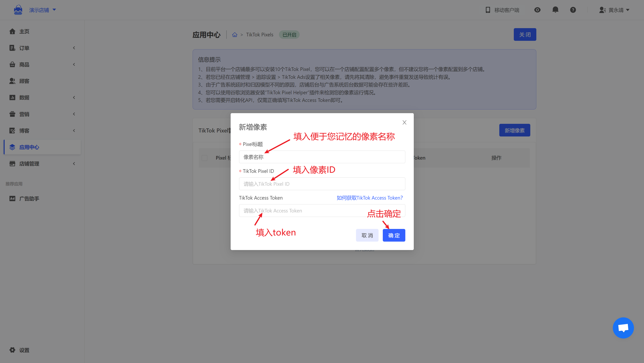Screen dimensions: 644x363
Task: Tick the table header select-all checkbox
Action: (204, 158)
